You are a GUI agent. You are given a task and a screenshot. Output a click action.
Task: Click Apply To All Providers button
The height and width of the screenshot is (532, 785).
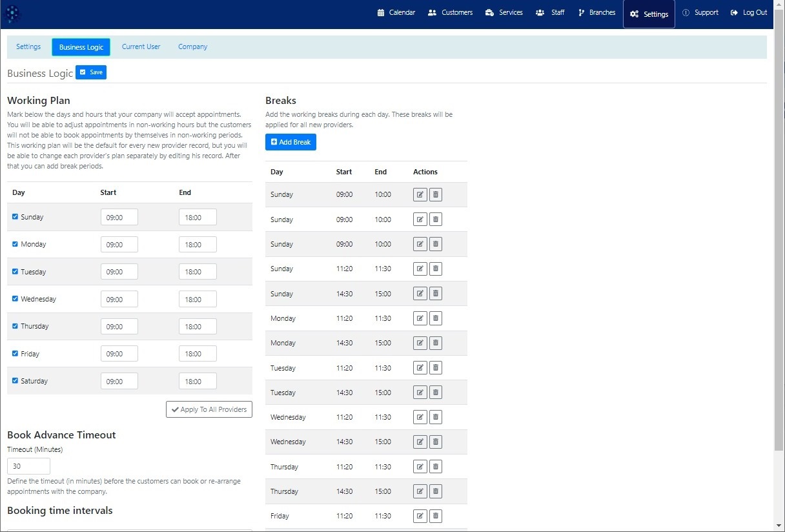[209, 409]
